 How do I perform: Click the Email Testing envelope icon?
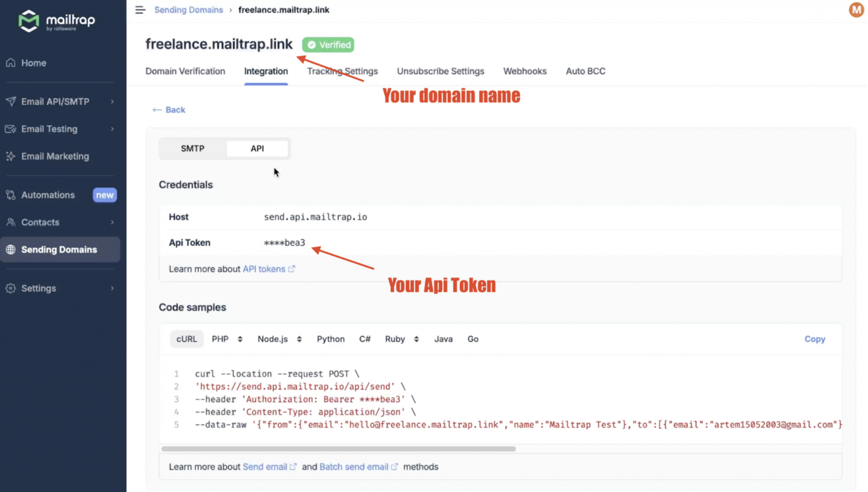[x=11, y=129]
